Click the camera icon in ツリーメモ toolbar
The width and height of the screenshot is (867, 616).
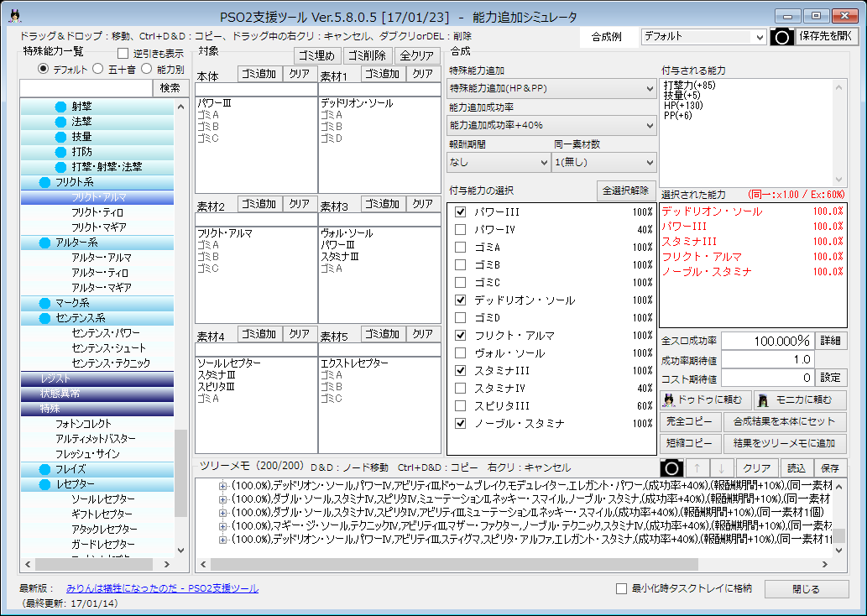(x=671, y=468)
